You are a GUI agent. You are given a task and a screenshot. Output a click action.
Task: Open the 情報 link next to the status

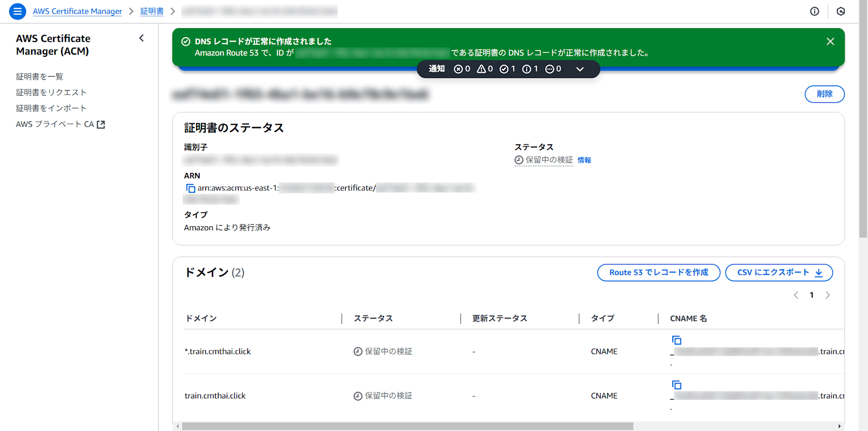[584, 160]
